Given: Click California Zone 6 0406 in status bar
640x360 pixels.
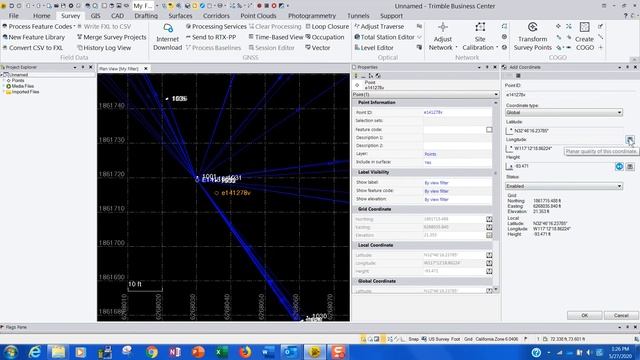Looking at the screenshot, I should (497, 339).
